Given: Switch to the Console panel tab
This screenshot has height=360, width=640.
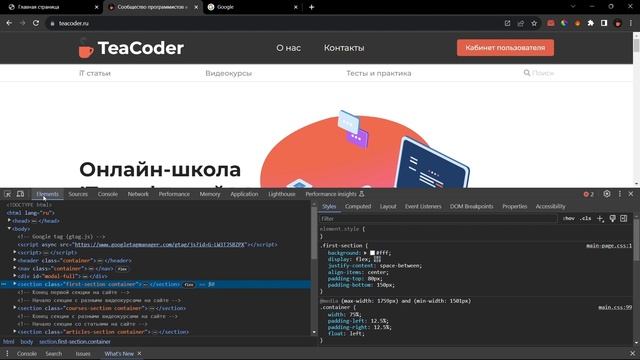Looking at the screenshot, I should (x=108, y=194).
